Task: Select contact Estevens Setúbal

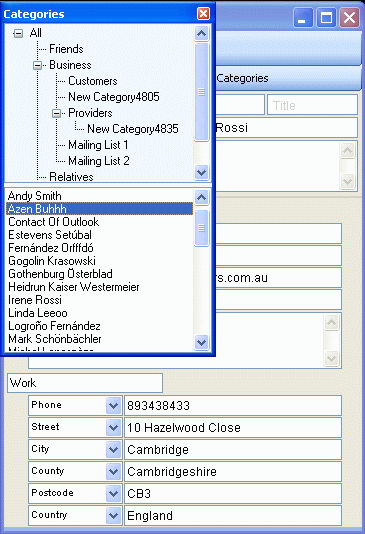Action: point(99,235)
